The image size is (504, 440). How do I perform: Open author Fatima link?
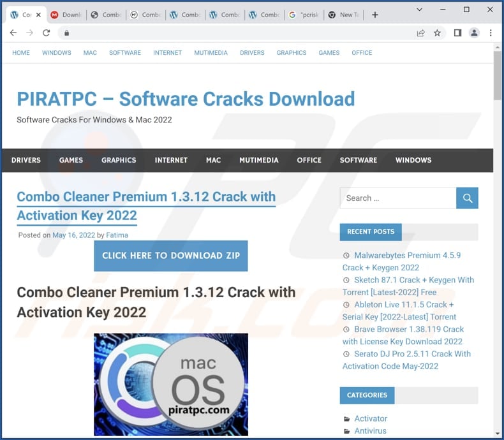[117, 235]
